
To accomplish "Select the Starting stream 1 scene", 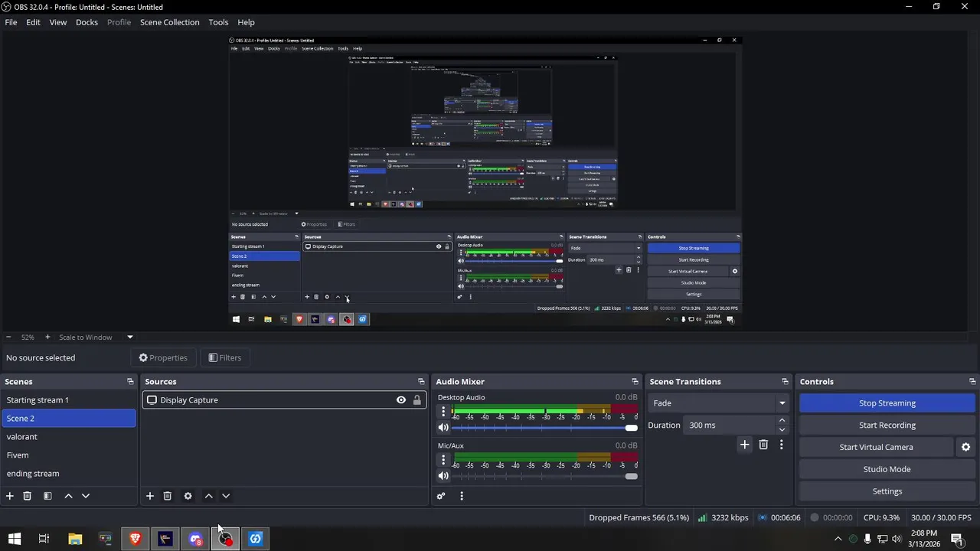I will coord(69,399).
